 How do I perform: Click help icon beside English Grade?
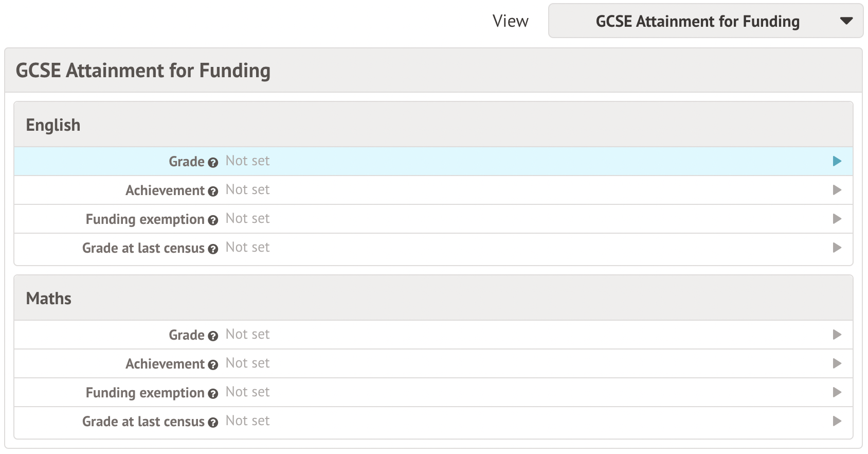(x=213, y=163)
